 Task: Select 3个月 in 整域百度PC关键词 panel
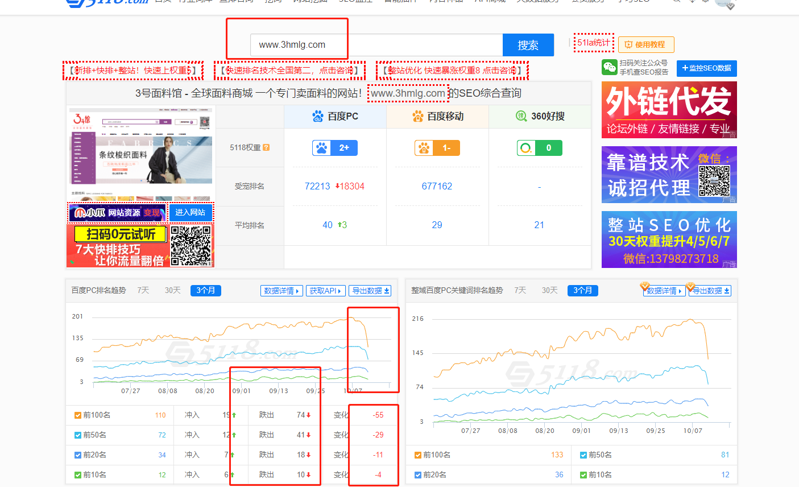click(583, 290)
